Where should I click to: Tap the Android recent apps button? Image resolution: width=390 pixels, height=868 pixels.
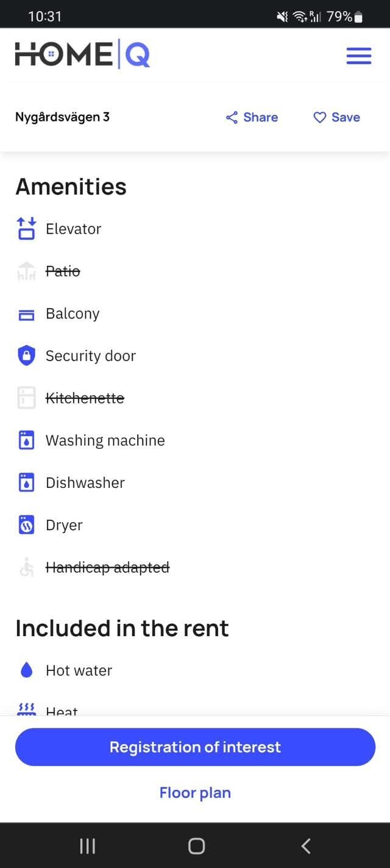pos(88,845)
